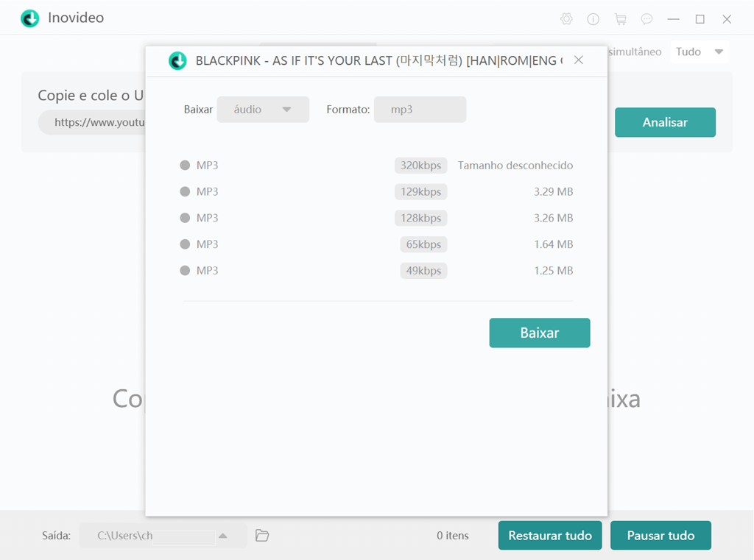This screenshot has height=560, width=754.
Task: Click the 49kbps bitrate label
Action: coord(423,270)
